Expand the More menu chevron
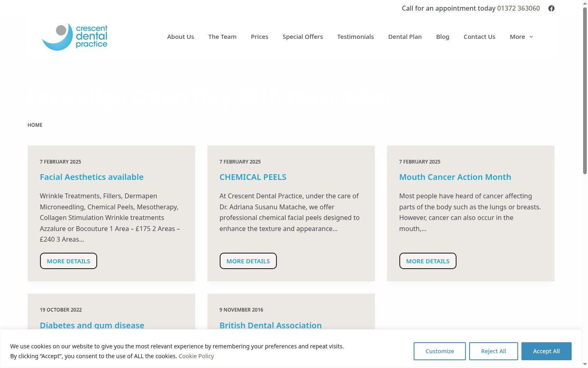Image resolution: width=588 pixels, height=368 pixels. coord(531,37)
